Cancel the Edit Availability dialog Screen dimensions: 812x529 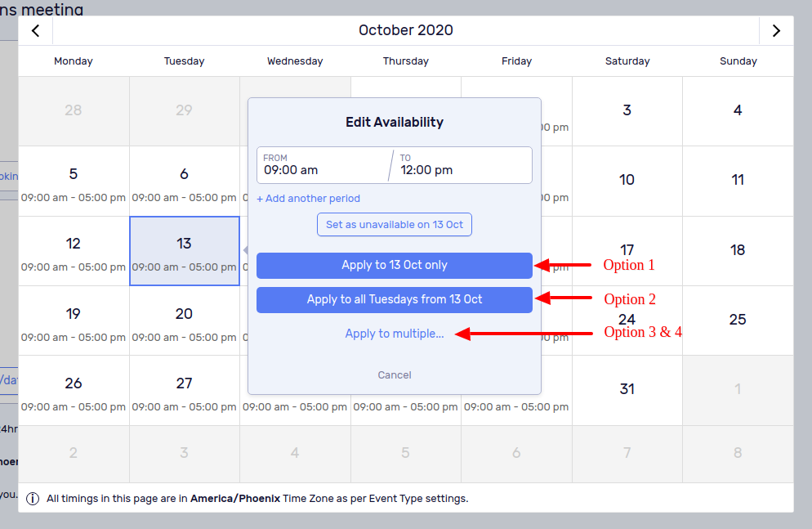point(394,375)
